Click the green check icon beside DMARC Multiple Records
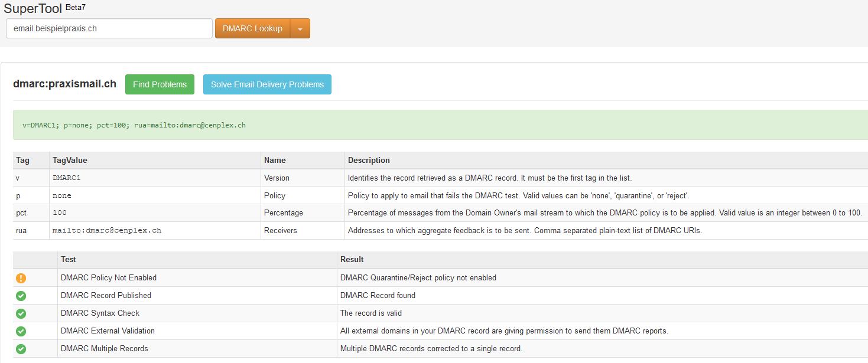The image size is (868, 363). point(21,349)
